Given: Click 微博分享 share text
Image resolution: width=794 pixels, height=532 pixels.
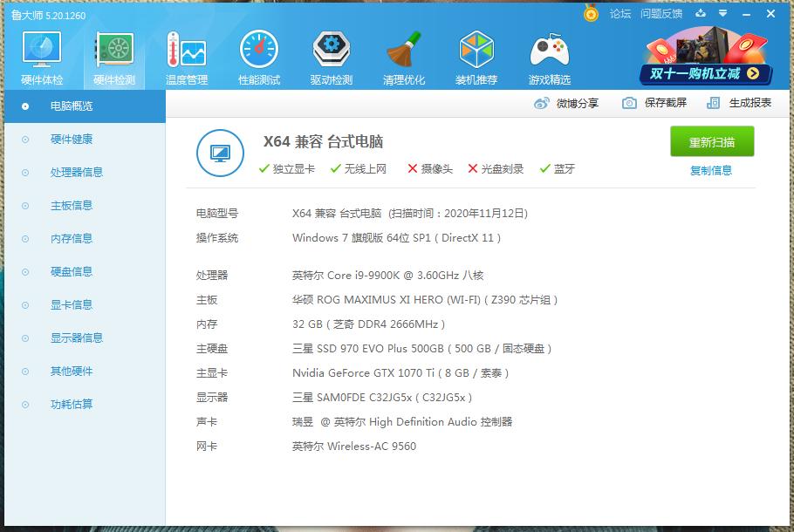Looking at the screenshot, I should 578,103.
